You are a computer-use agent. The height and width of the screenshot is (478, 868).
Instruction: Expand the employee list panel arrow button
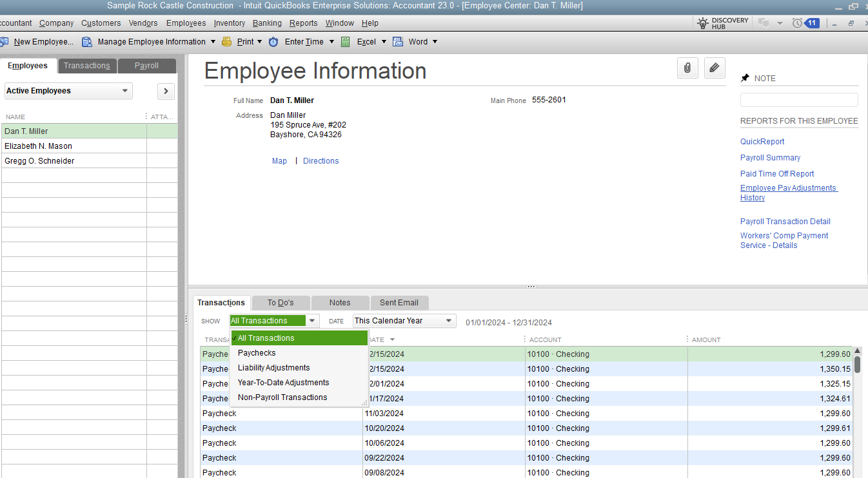tap(166, 91)
